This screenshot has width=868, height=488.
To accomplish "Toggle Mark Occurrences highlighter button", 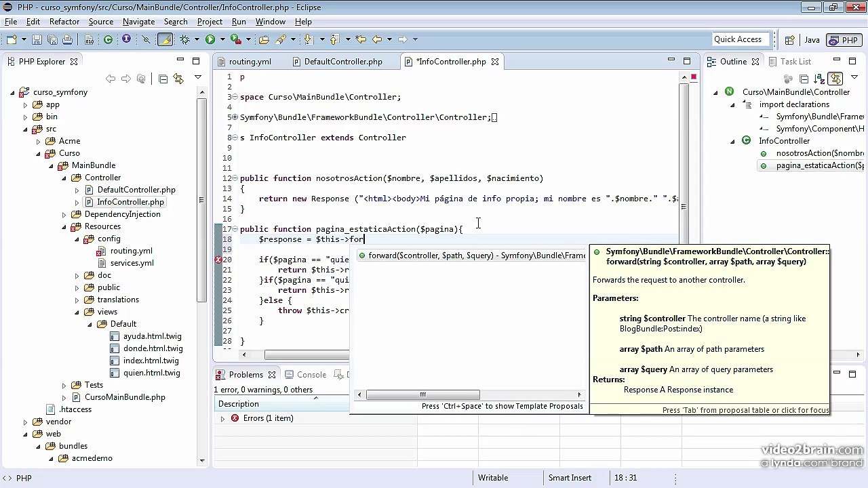I will point(165,39).
